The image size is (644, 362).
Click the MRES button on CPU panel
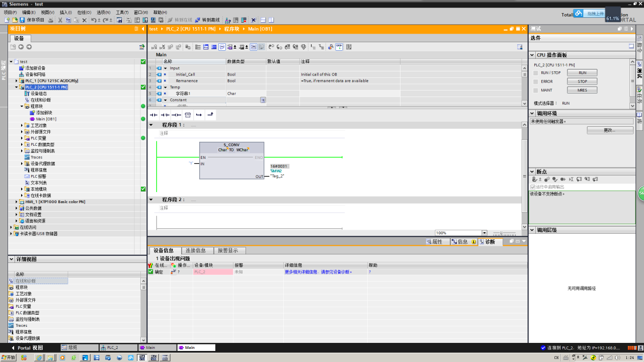[582, 90]
